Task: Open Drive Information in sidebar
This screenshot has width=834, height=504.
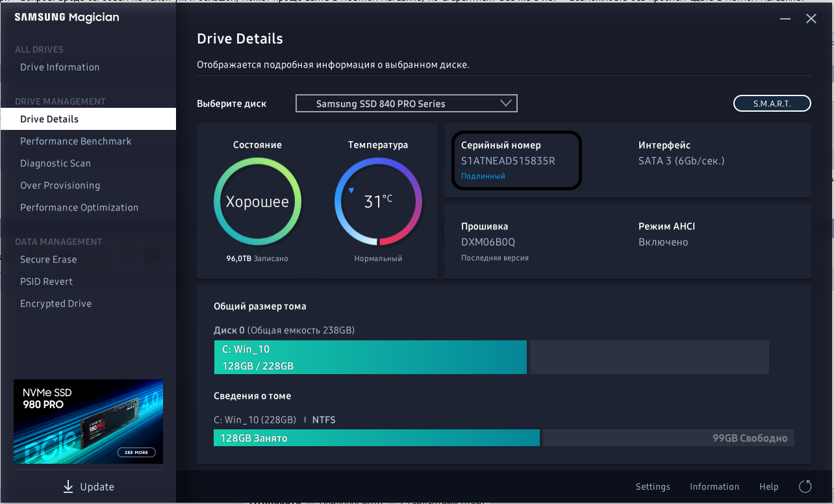Action: 60,67
